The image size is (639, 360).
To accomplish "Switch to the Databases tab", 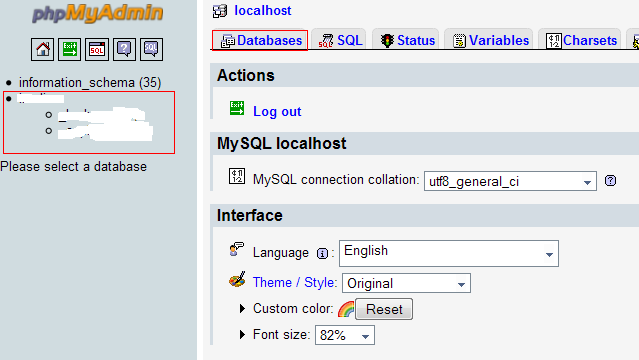I will pos(261,40).
